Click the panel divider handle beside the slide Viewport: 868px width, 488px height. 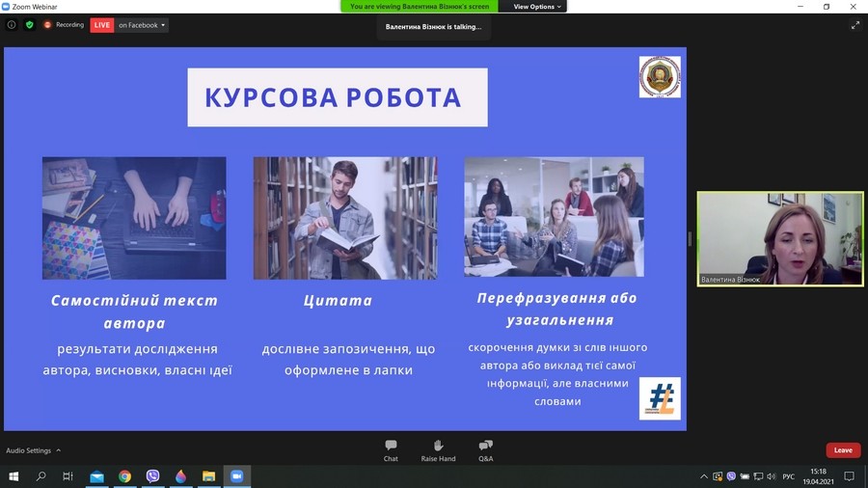coord(690,239)
